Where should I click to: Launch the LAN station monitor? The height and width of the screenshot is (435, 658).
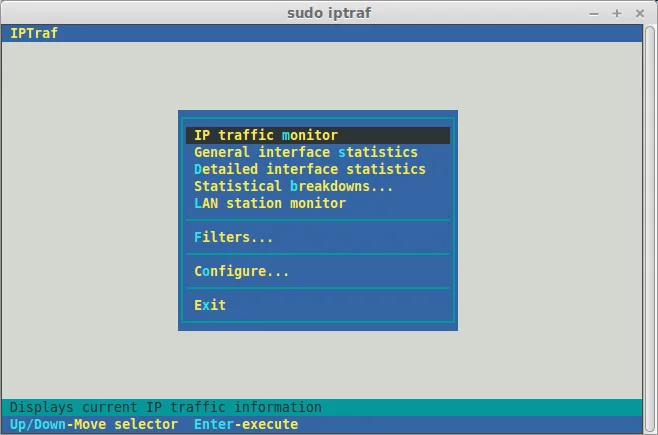coord(269,203)
